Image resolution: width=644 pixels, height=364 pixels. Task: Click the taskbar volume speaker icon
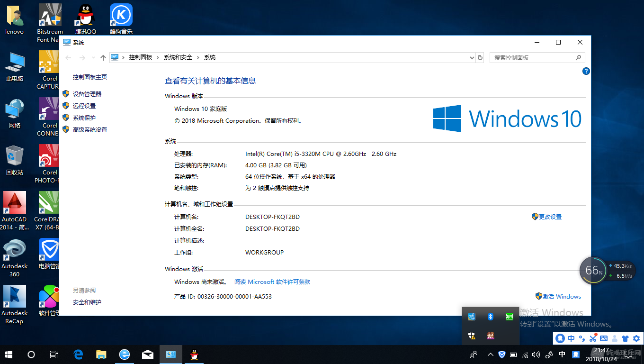click(x=536, y=354)
